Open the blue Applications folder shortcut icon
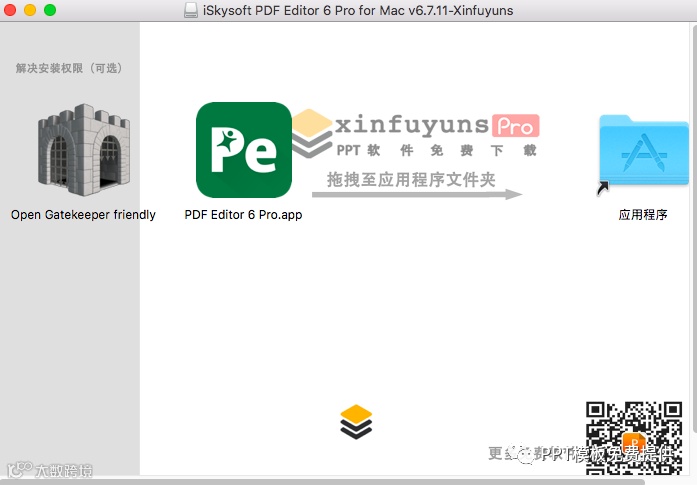 point(643,153)
